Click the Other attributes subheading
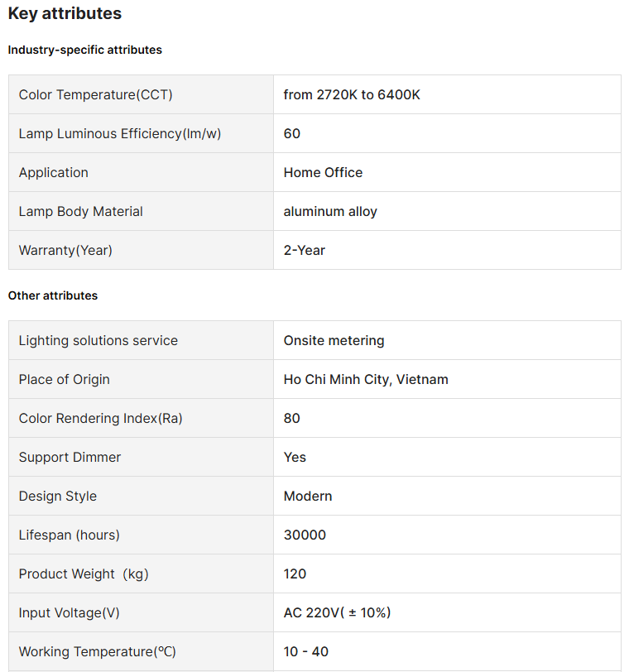 click(53, 295)
